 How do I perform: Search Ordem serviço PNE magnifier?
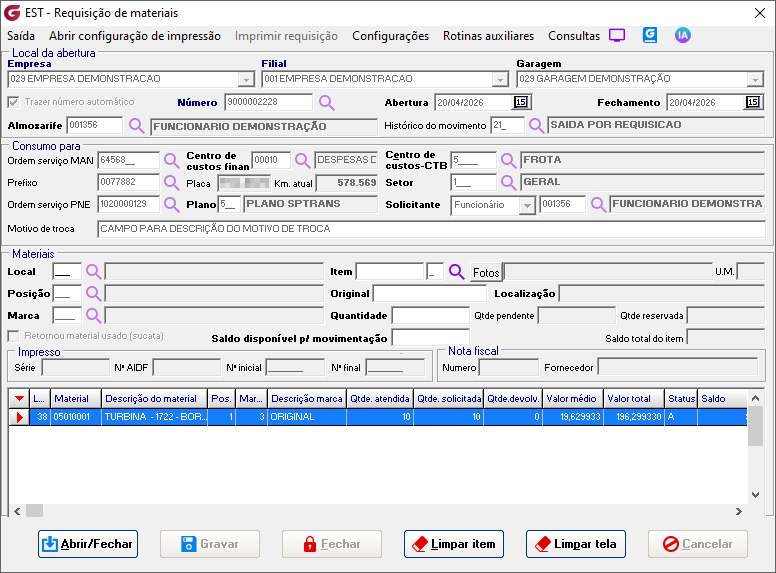pos(171,204)
